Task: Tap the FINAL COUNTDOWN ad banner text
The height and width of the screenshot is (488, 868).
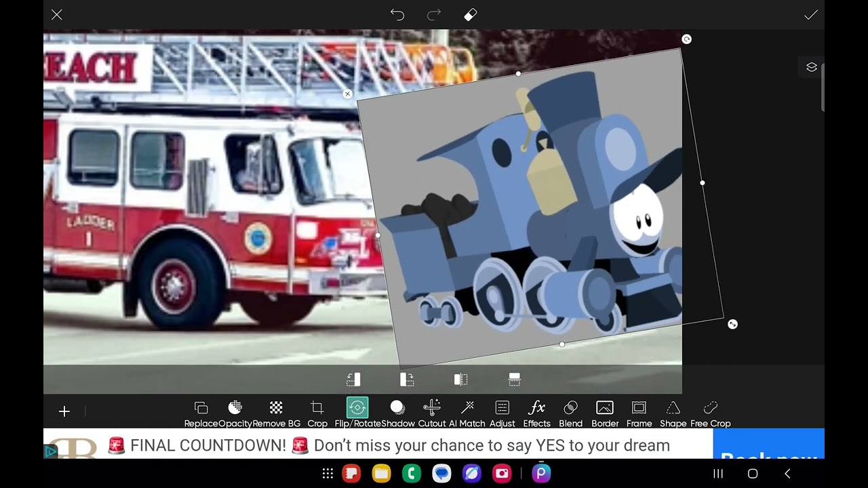Action: (x=389, y=445)
